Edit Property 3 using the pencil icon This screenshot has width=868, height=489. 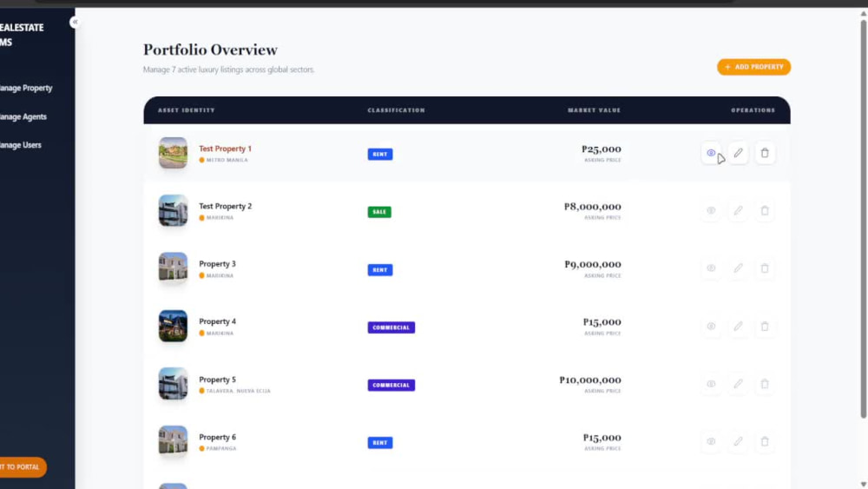tap(738, 268)
